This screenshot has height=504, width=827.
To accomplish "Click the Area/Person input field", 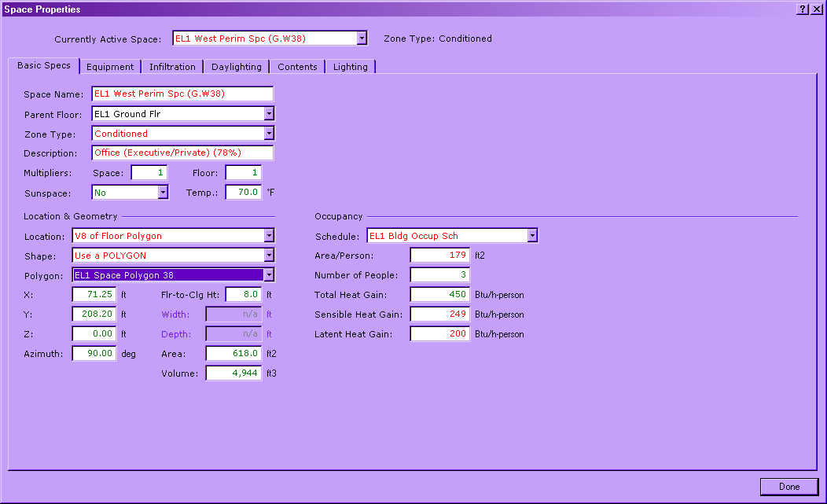I will (439, 256).
